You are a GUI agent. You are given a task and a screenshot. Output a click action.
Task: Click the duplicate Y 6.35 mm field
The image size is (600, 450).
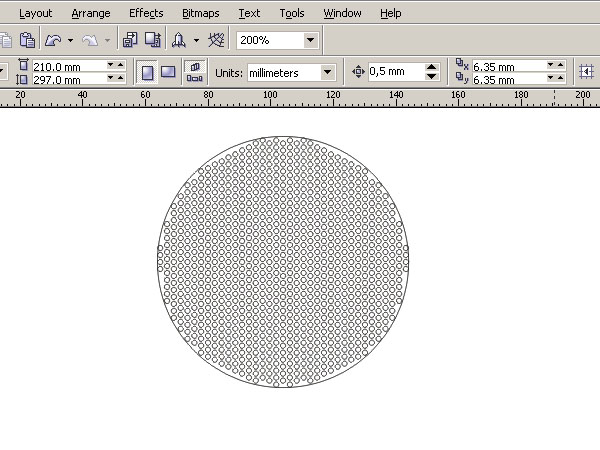509,79
